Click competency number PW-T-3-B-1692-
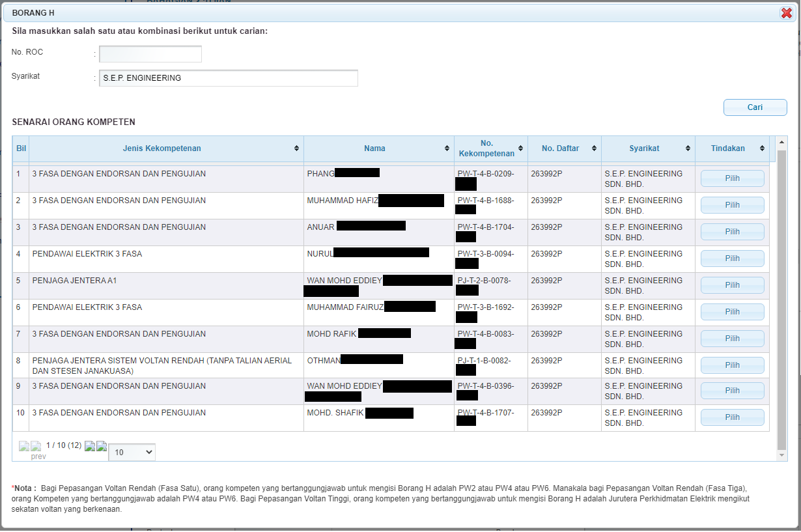 point(486,307)
